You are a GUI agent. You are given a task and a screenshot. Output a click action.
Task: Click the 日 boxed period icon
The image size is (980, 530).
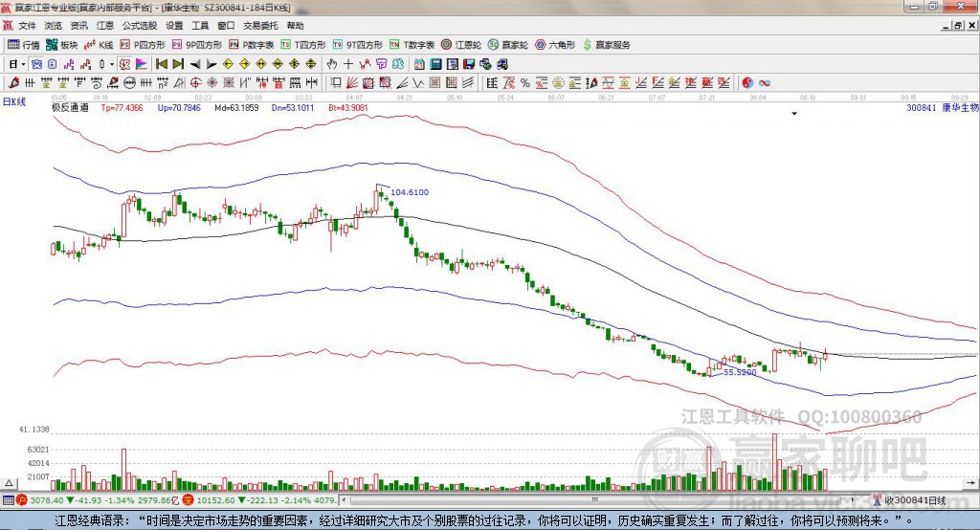click(52, 64)
